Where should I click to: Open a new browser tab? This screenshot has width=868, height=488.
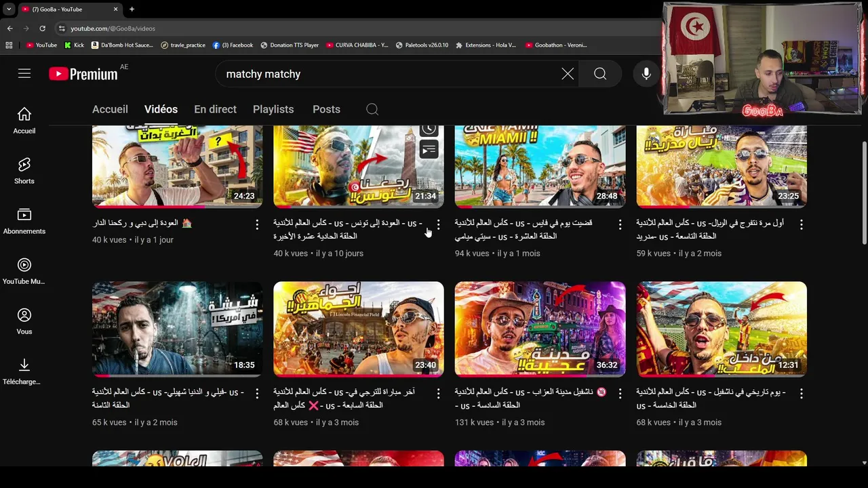pyautogui.click(x=132, y=9)
